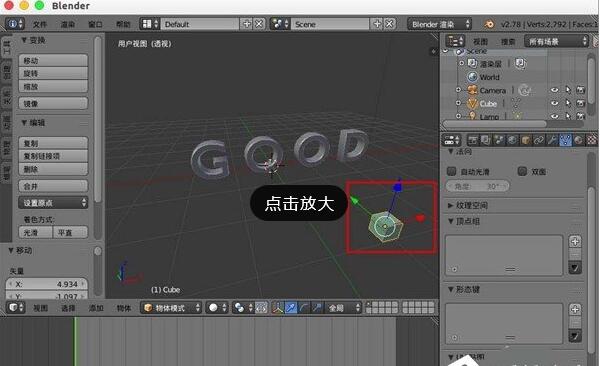Open the viewport shading sphere dropdown
The height and width of the screenshot is (366, 600).
pyautogui.click(x=217, y=307)
